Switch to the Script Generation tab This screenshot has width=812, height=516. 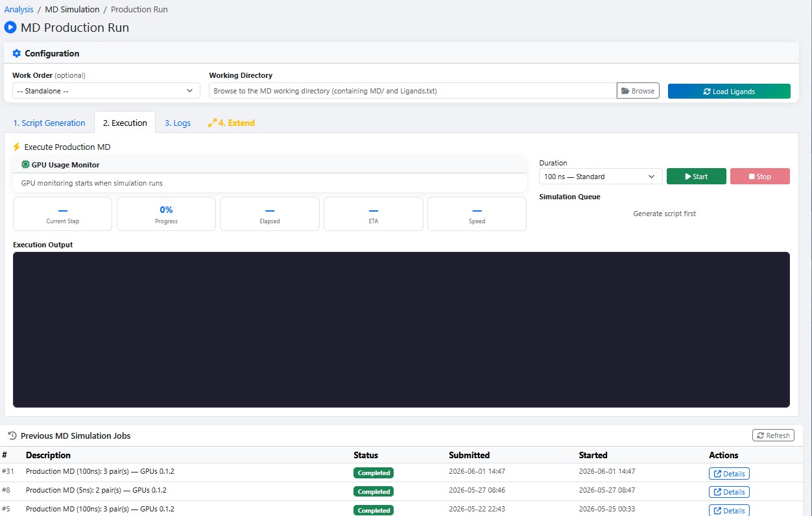(49, 123)
